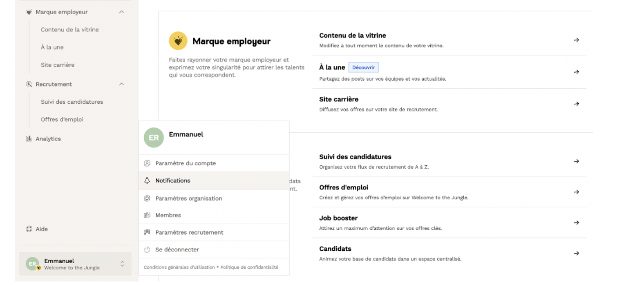Toggle the Emmanuel account switcher chevrons
The height and width of the screenshot is (285, 644).
pos(122,264)
